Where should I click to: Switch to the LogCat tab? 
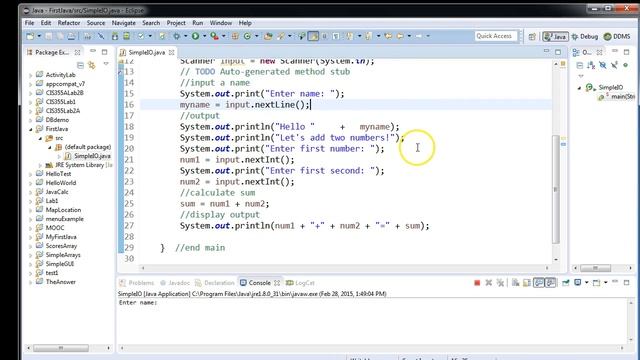click(x=300, y=283)
